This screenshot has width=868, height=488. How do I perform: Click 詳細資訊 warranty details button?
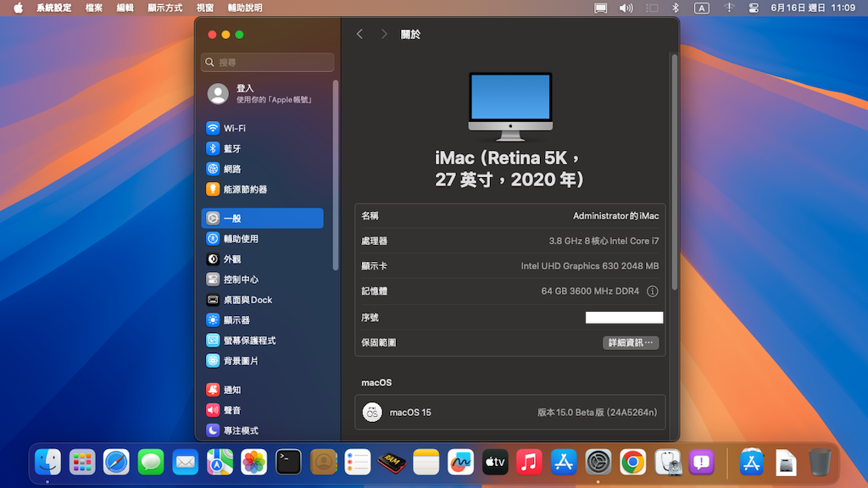click(631, 342)
